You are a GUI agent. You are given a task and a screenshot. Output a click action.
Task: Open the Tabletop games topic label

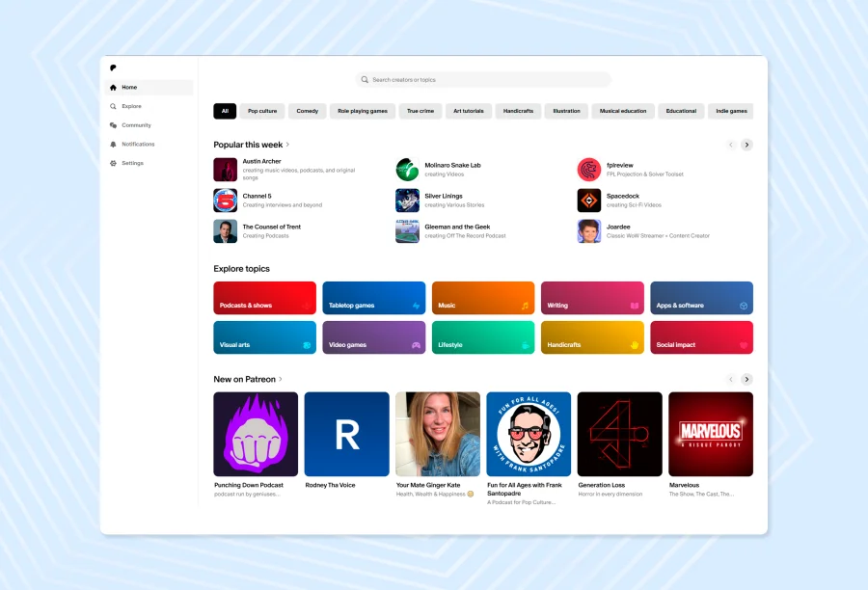pos(351,306)
